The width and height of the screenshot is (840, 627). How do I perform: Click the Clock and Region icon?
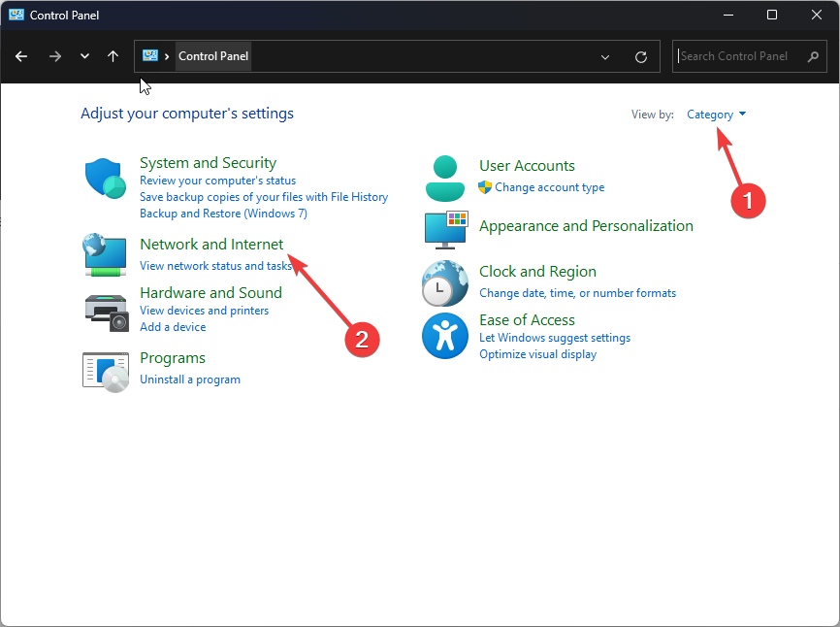(x=445, y=282)
